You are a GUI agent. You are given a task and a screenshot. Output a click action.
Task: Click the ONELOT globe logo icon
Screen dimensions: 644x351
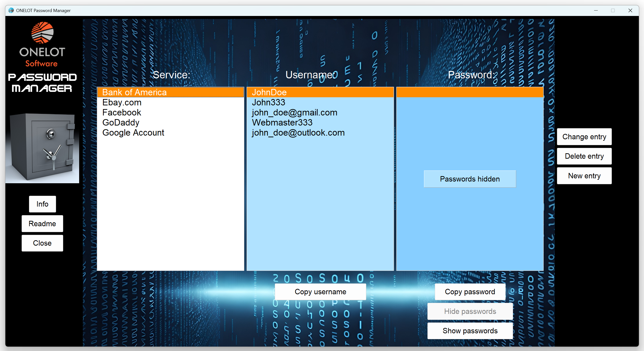point(42,32)
